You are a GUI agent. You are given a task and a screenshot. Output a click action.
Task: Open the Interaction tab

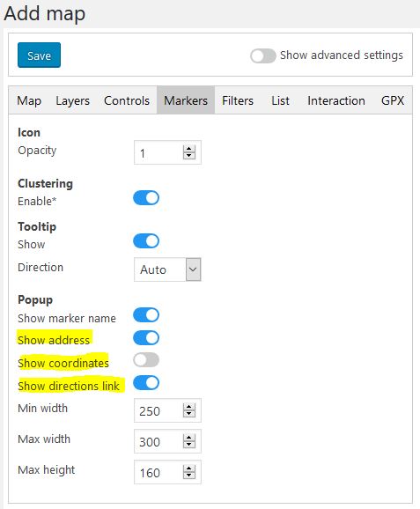point(336,100)
